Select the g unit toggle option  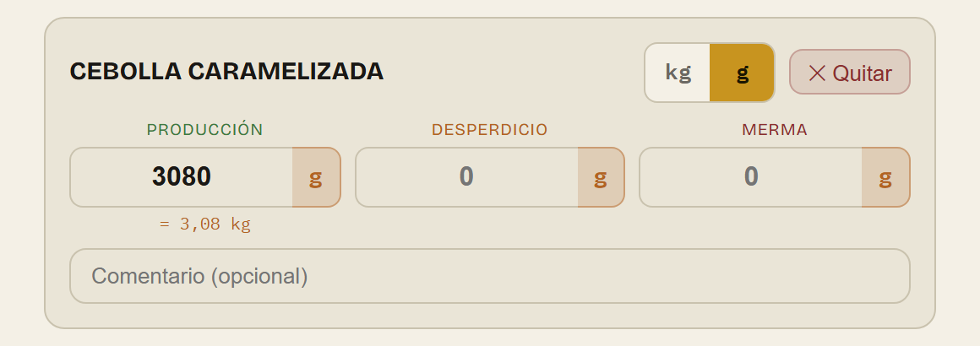point(742,73)
